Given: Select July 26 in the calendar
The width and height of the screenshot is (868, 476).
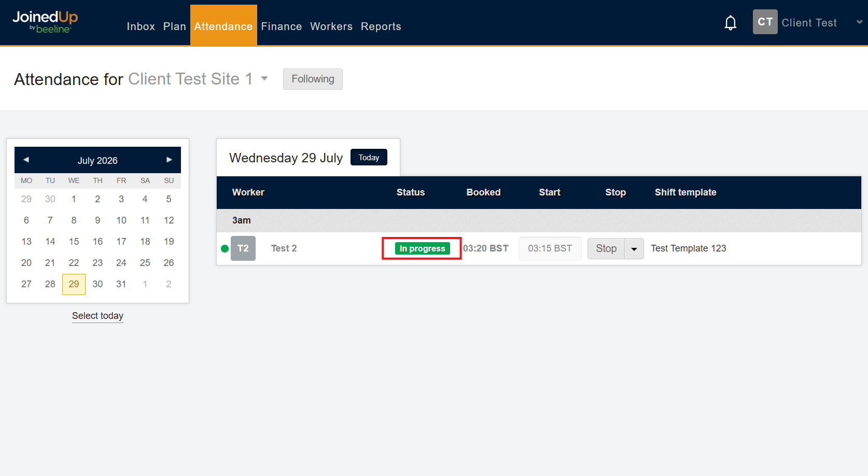Looking at the screenshot, I should tap(169, 263).
